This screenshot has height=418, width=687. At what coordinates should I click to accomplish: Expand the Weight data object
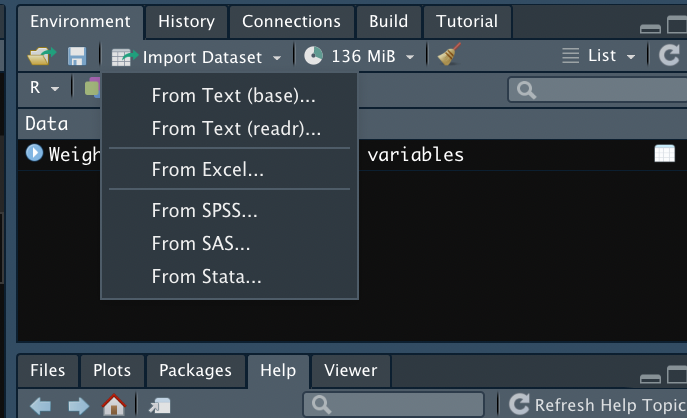(35, 154)
